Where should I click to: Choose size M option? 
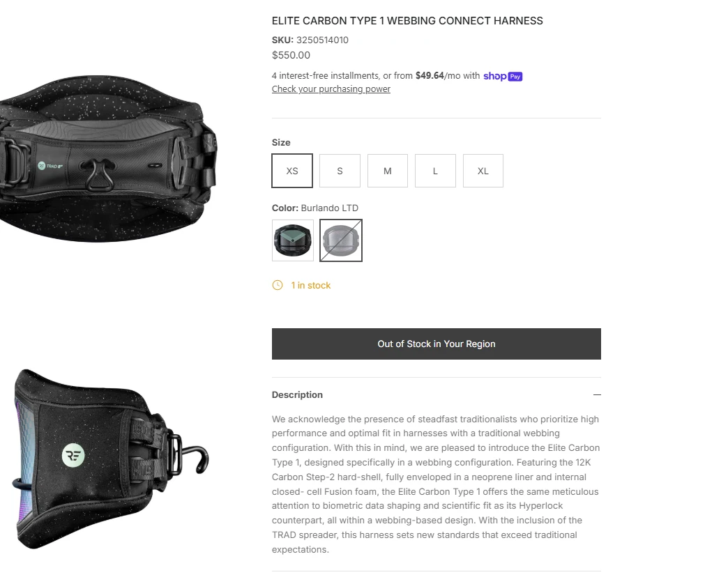(x=388, y=171)
